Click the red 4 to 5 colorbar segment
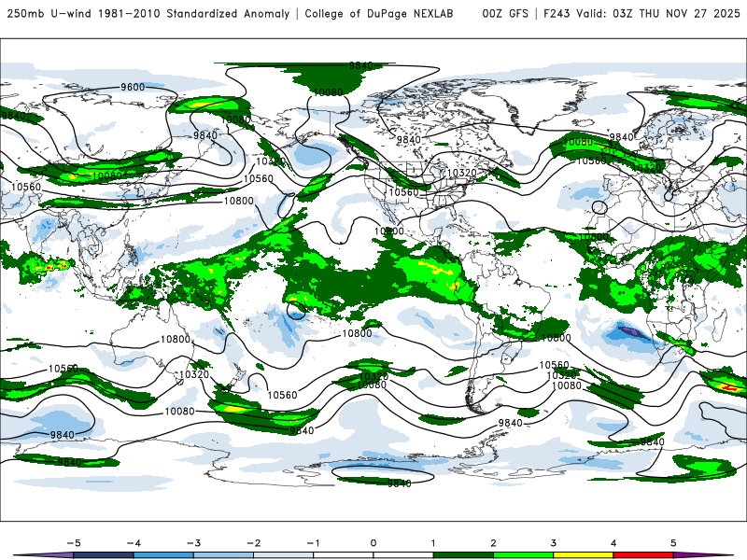747x560 pixels. 643,555
